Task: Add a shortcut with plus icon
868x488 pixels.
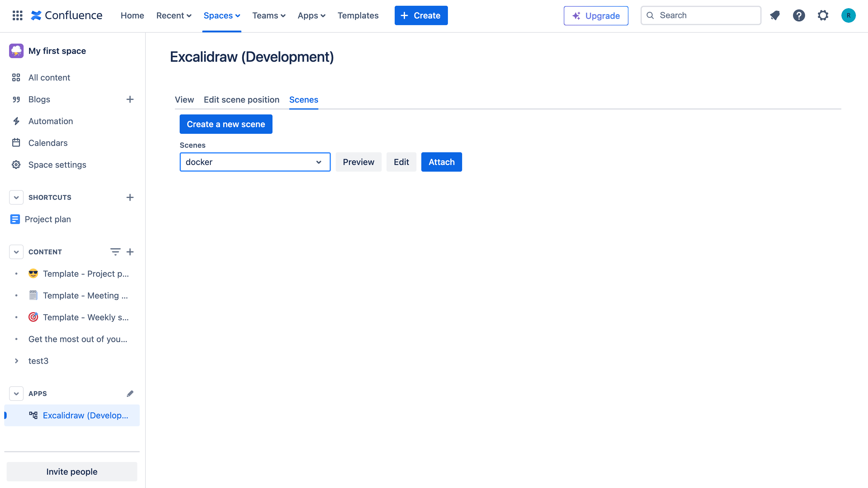Action: [x=130, y=197]
